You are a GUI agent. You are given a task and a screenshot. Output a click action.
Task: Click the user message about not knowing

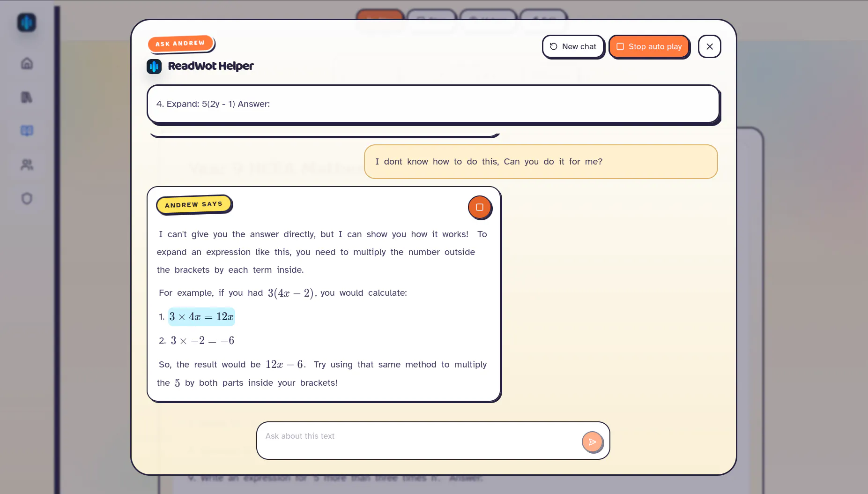coord(541,162)
